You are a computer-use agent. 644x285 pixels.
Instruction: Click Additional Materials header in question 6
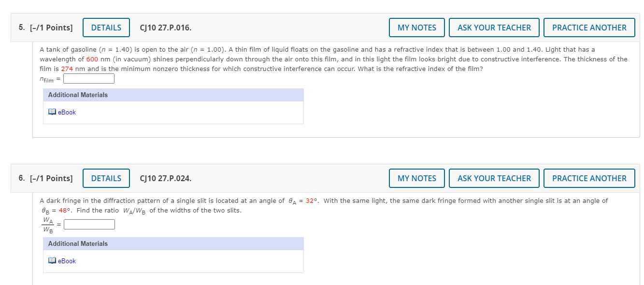pos(78,243)
